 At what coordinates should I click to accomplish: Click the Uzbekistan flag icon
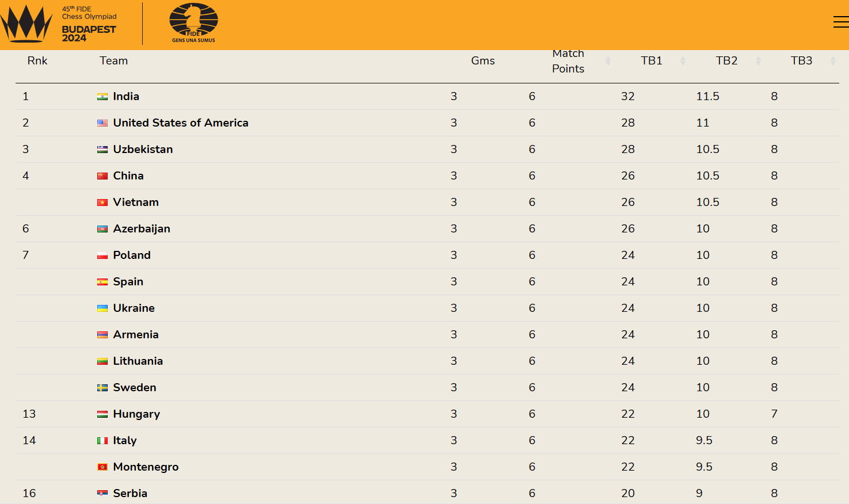pyautogui.click(x=102, y=150)
